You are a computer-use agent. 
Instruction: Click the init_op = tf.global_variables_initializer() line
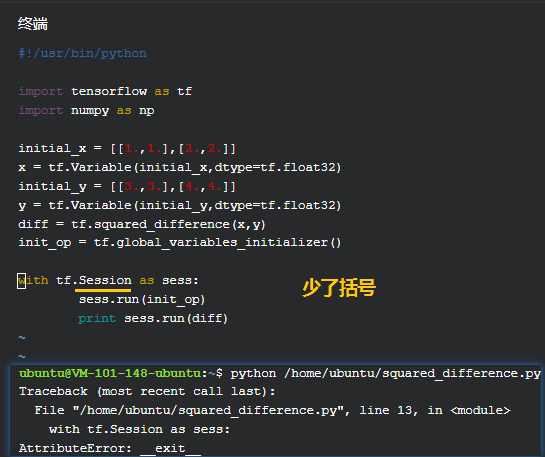[180, 242]
